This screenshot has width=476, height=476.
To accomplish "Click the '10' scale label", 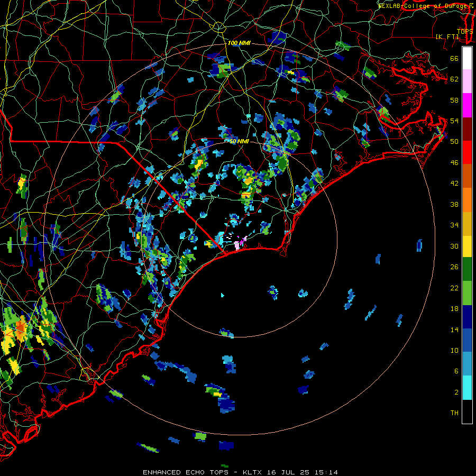I will [454, 350].
